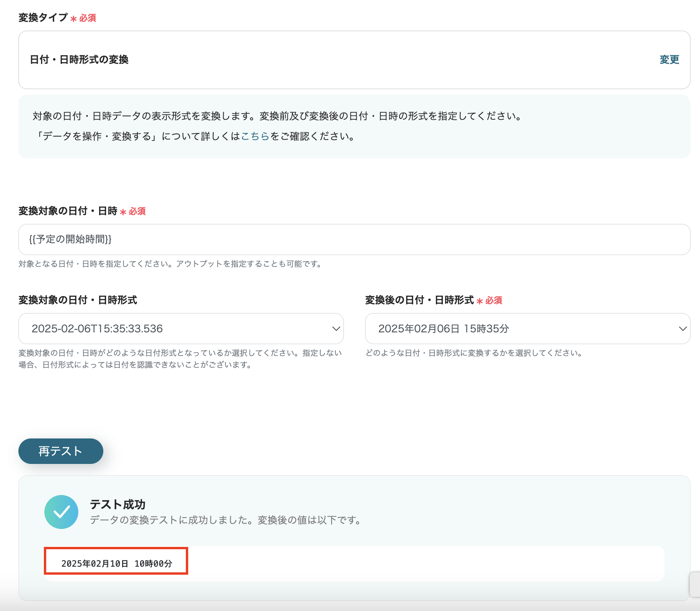
Task: Click the partially hidden gray tab at right edge
Action: coord(694,585)
